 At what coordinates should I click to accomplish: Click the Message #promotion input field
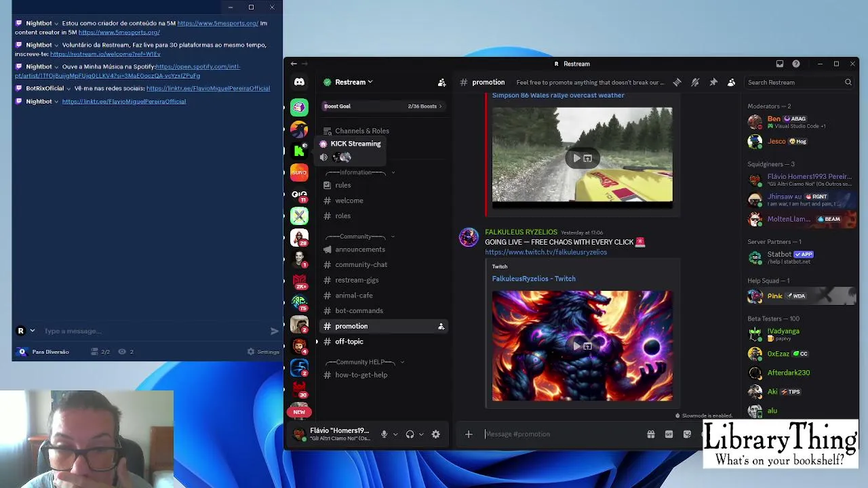click(x=561, y=434)
